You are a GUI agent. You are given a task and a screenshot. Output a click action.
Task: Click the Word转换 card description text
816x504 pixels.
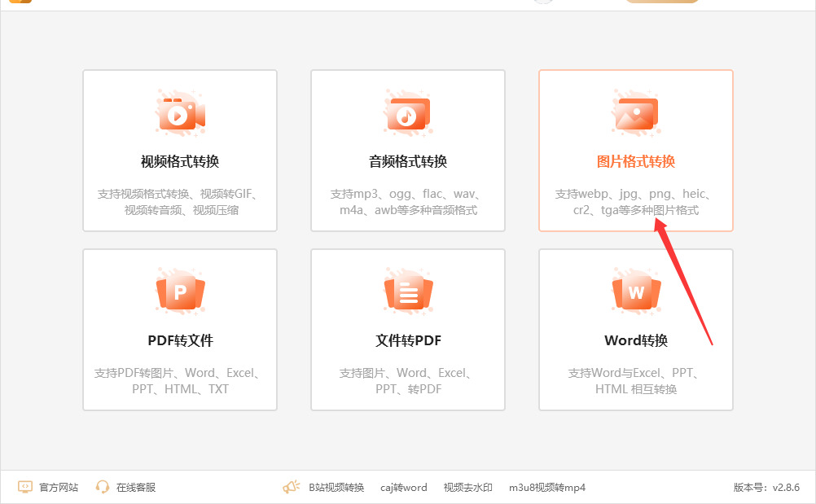(636, 381)
